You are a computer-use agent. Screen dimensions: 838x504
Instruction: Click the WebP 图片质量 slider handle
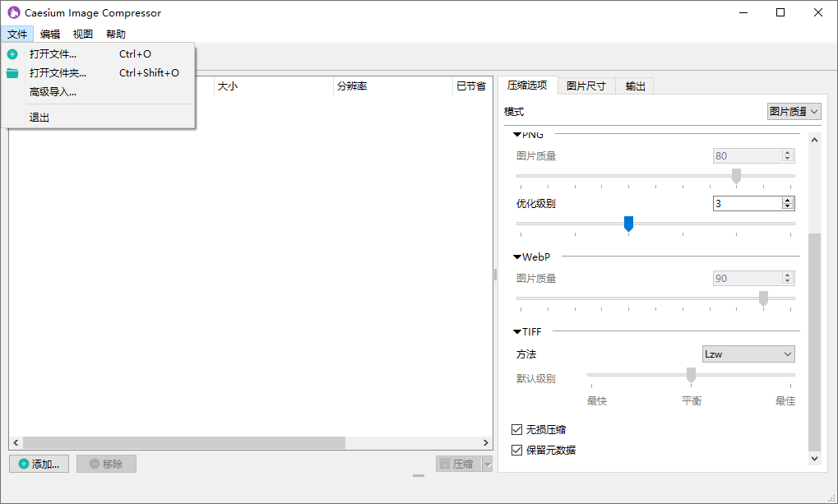point(763,298)
